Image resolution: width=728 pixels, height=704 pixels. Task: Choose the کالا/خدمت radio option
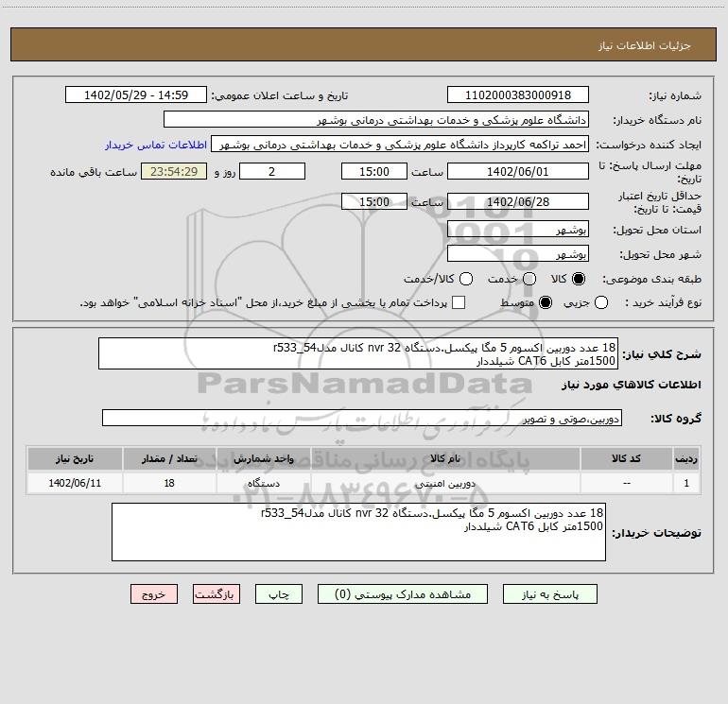pos(464,280)
